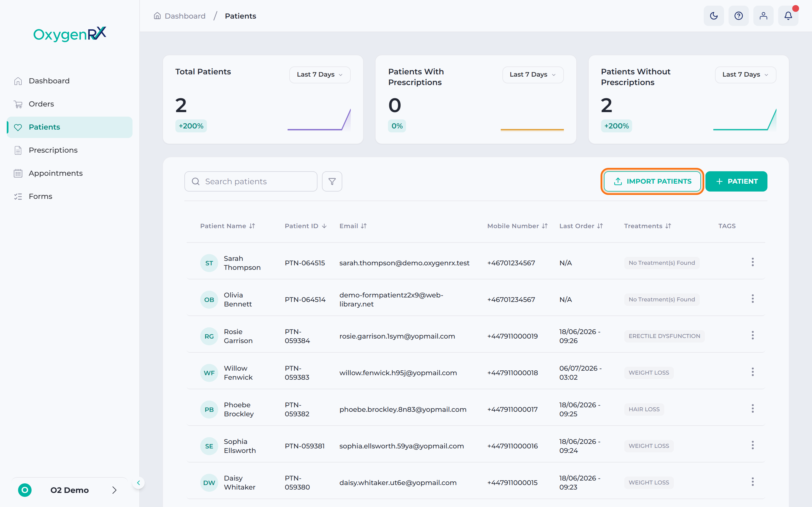812x507 pixels.
Task: Click the Import Patients button
Action: coord(652,181)
